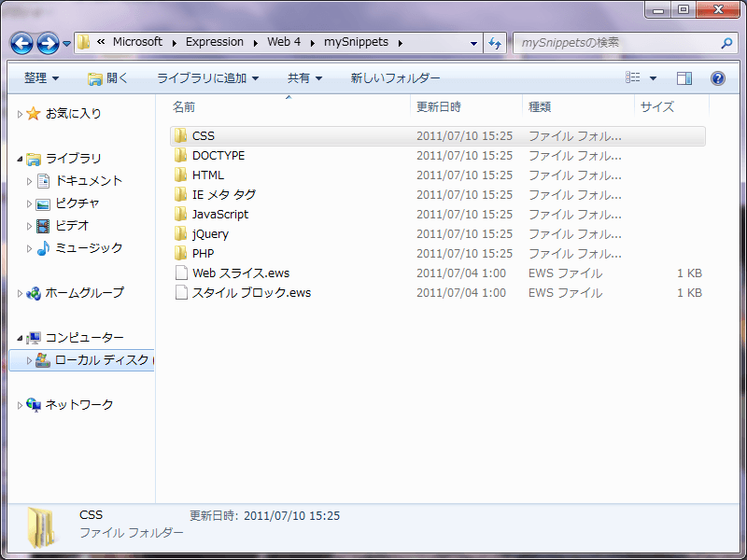Change view with the view mode icon
Viewport: 747px width, 560px height.
pos(633,77)
